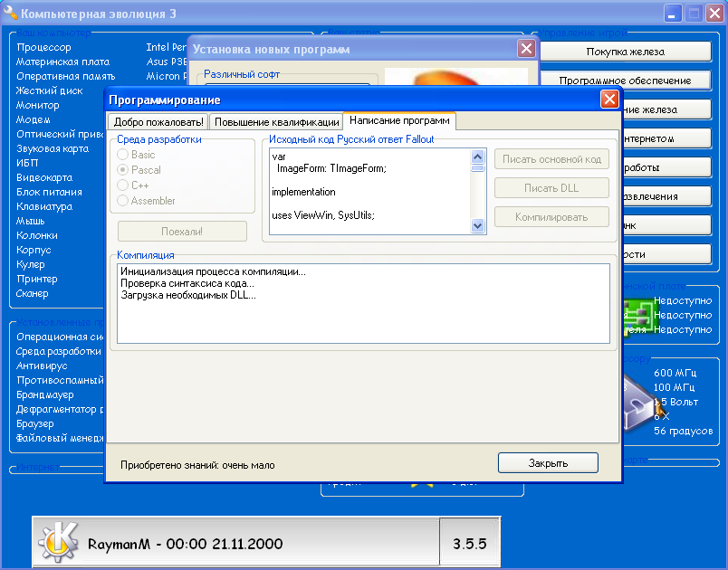
Task: Click the Закрыть button
Action: pos(548,463)
